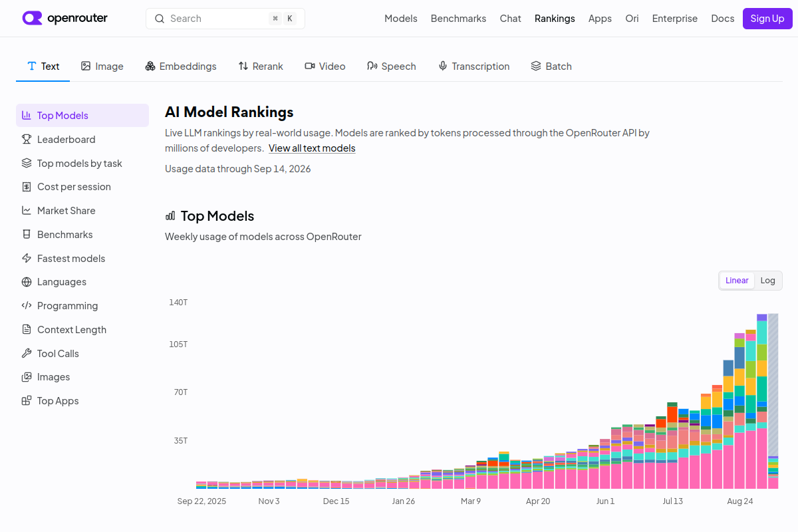Click the striped rightmost projected bar in the chart
Image resolution: width=798 pixels, height=532 pixels.
[x=773, y=384]
